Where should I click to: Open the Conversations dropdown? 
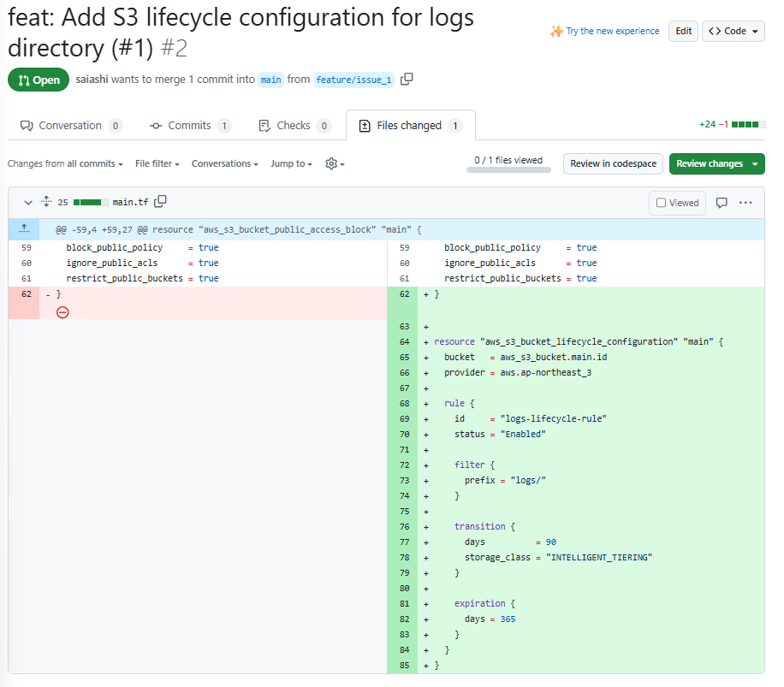(x=224, y=163)
